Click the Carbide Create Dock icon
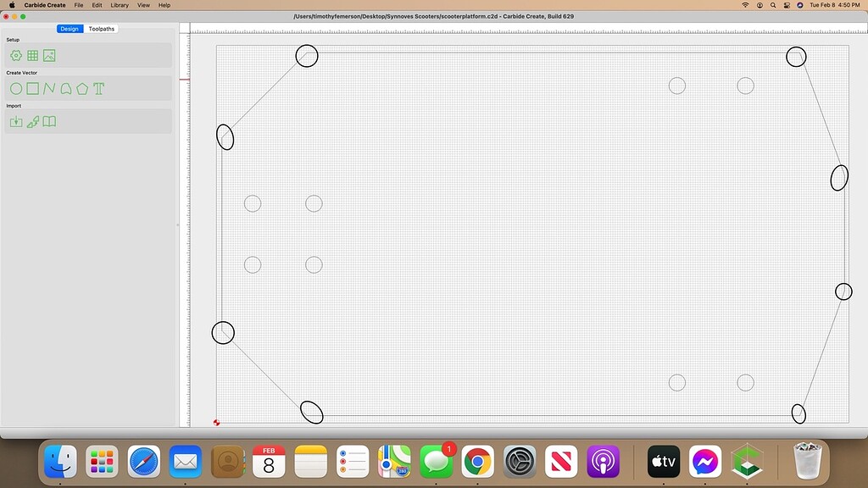This screenshot has width=868, height=488. pos(748,461)
